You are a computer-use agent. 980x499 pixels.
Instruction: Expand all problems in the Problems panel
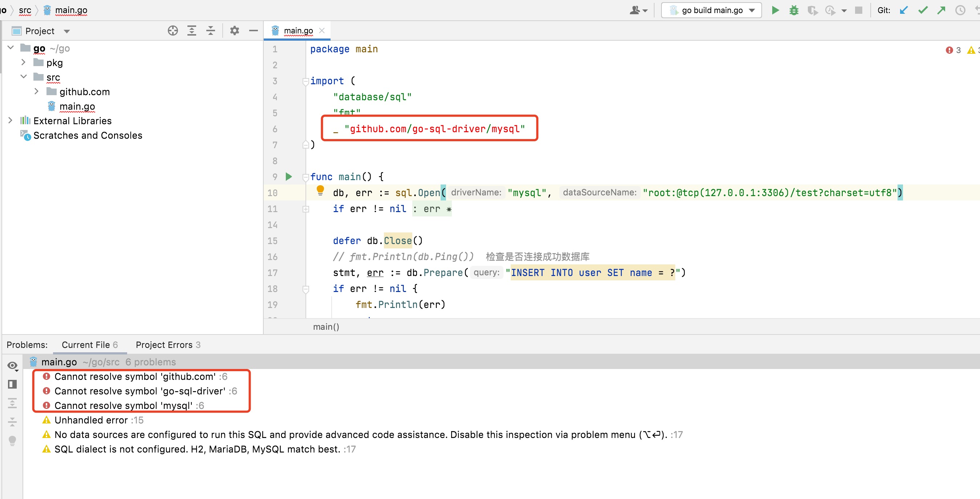[13, 403]
